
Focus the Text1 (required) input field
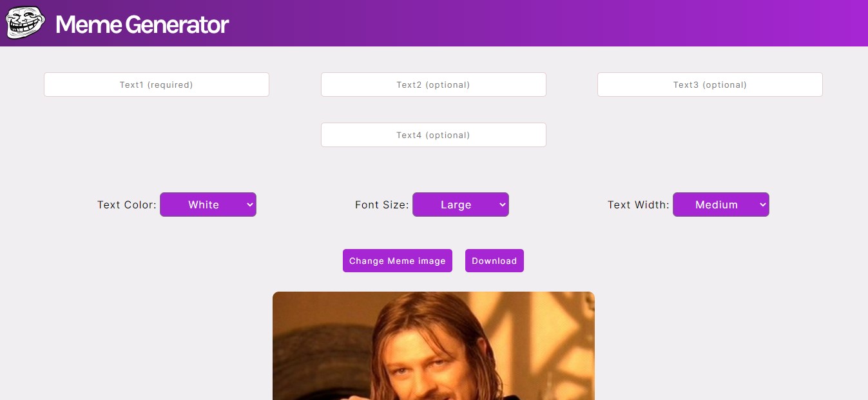tap(157, 85)
